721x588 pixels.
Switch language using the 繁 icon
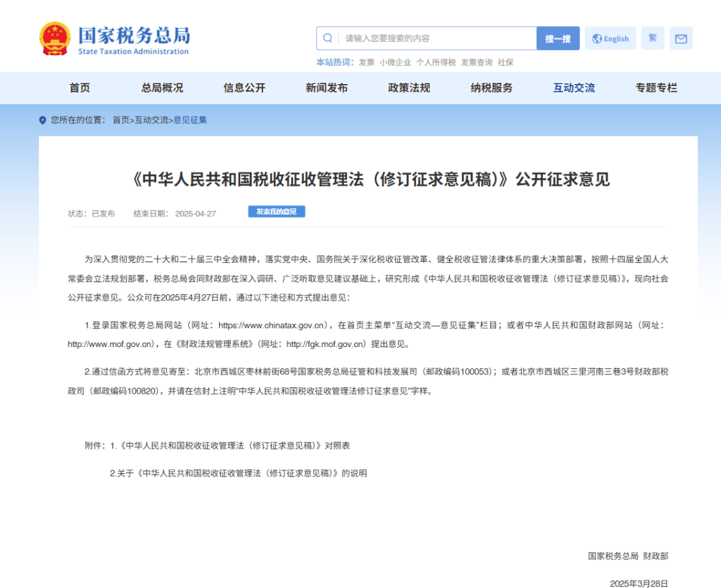(652, 38)
